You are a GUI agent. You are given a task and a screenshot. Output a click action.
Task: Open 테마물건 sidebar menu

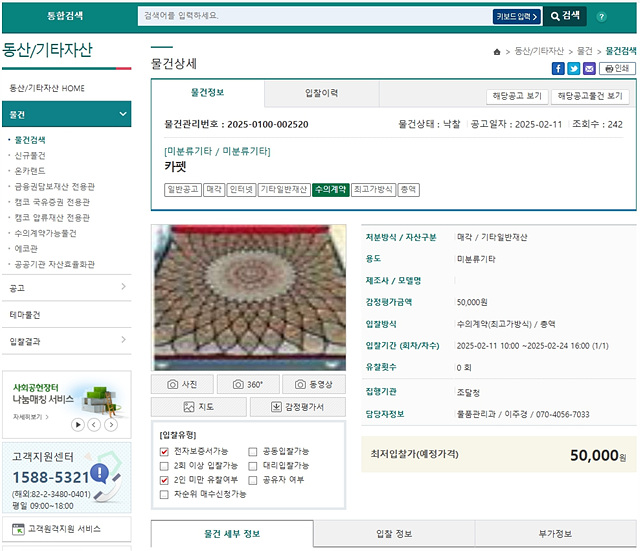[67, 315]
